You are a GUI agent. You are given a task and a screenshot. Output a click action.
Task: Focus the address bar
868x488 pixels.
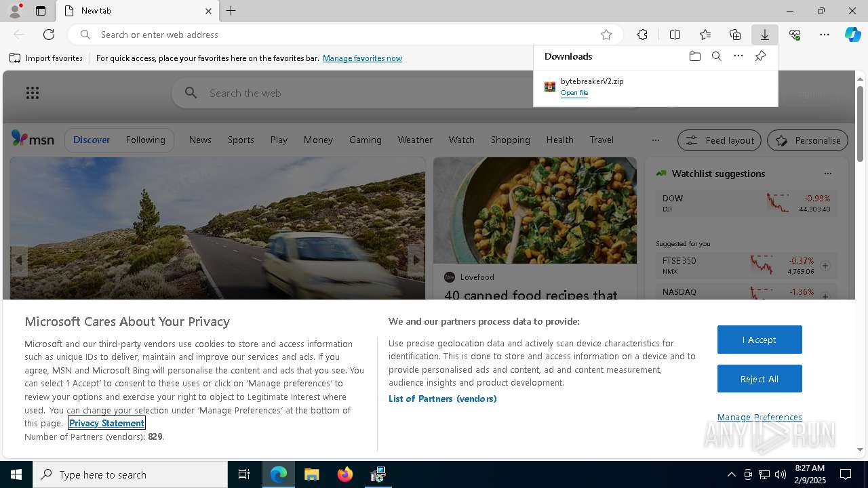(x=346, y=35)
